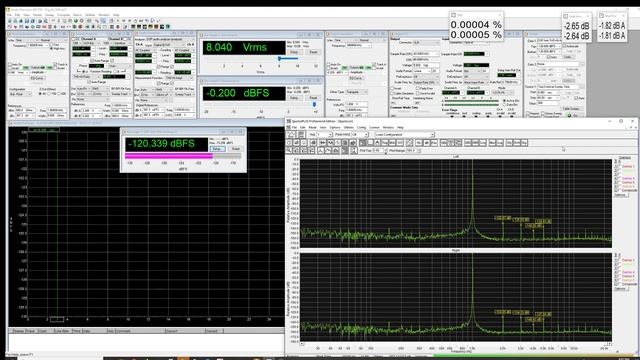Select High Acc radio button

coord(52,48)
